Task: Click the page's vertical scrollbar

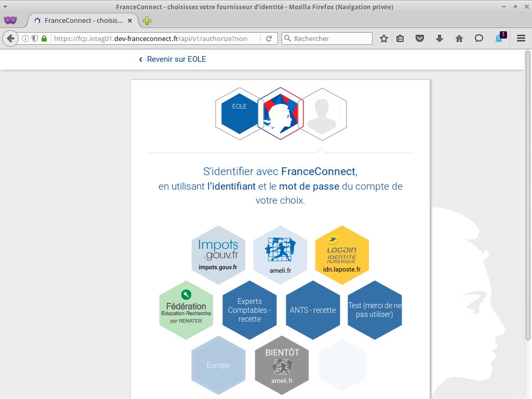Action: click(528, 195)
